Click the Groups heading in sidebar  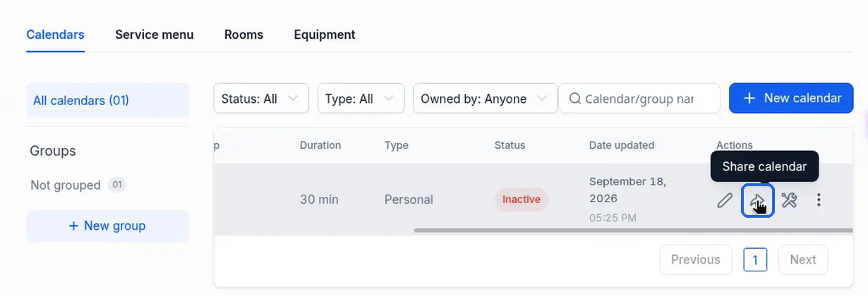pos(53,151)
